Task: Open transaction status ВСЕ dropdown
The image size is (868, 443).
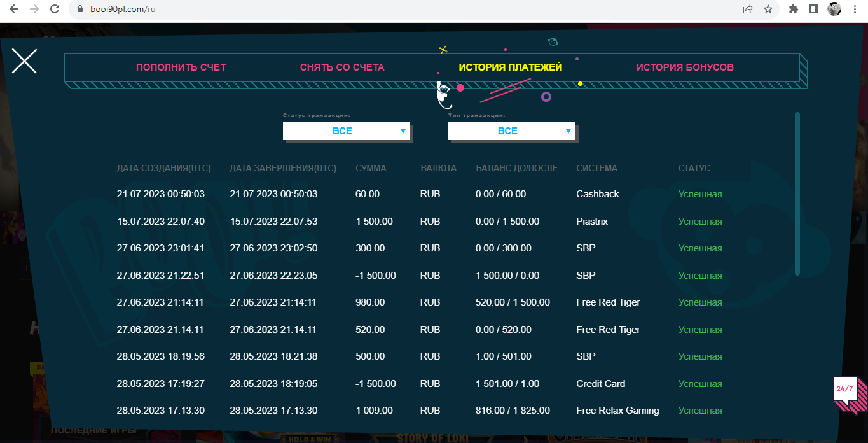Action: click(347, 130)
